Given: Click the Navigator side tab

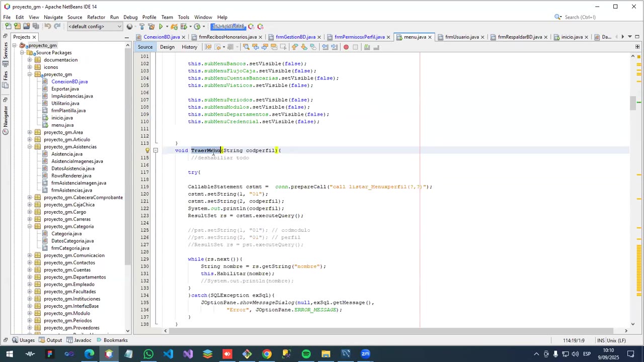Looking at the screenshot, I should pos(6,121).
